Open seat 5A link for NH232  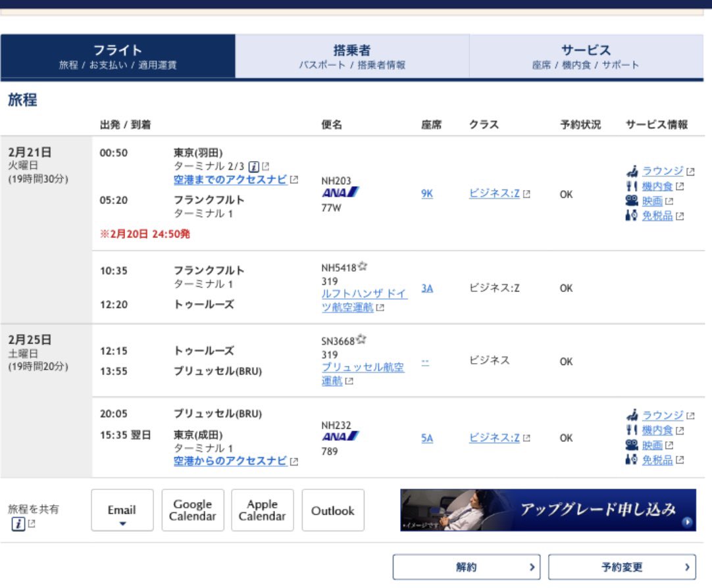click(427, 438)
